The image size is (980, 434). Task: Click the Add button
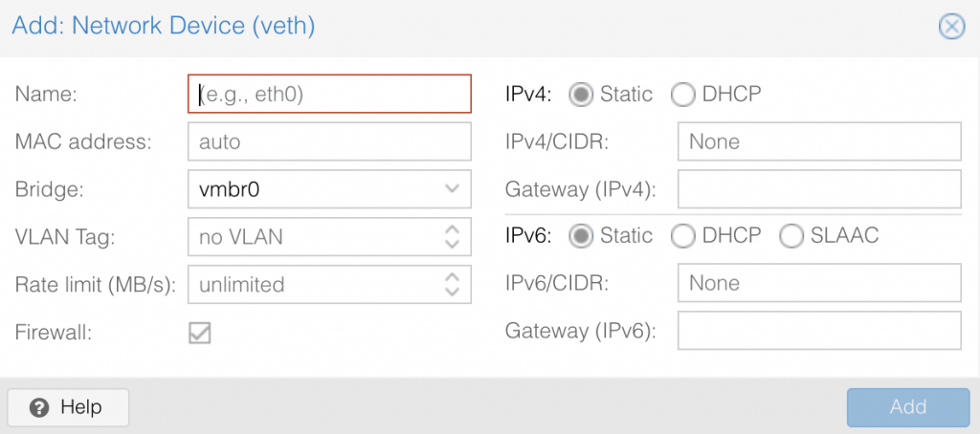pyautogui.click(x=907, y=407)
